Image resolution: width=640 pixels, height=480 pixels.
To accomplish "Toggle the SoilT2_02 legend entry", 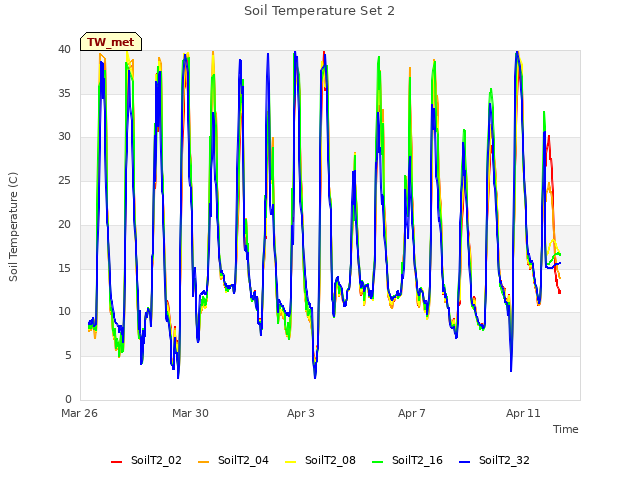I will pyautogui.click(x=146, y=460).
